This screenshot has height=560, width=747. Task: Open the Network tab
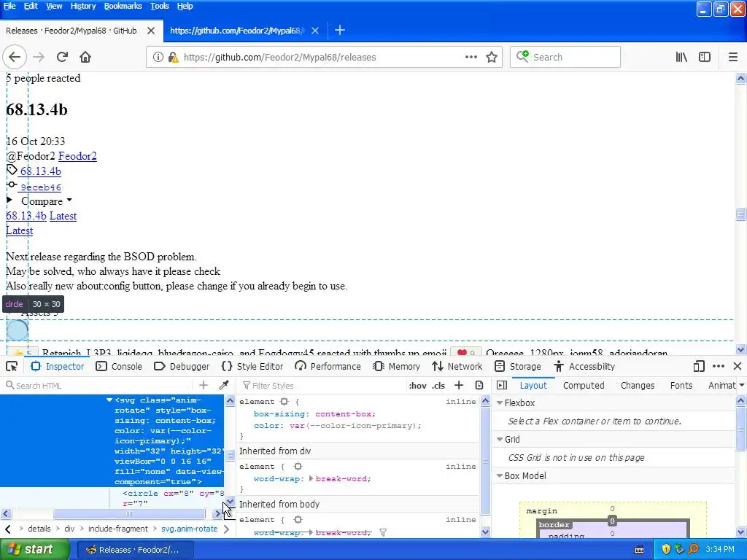click(457, 366)
